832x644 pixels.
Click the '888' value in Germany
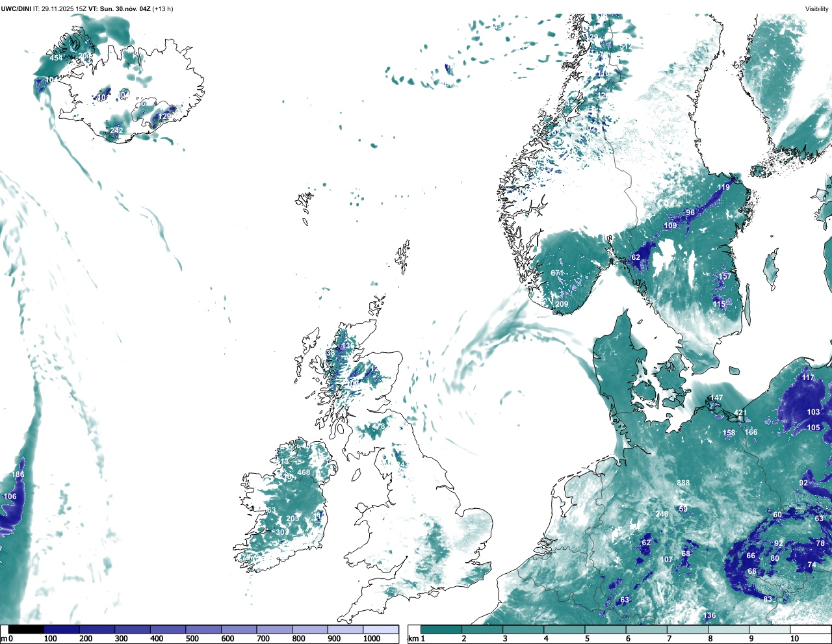(x=683, y=483)
